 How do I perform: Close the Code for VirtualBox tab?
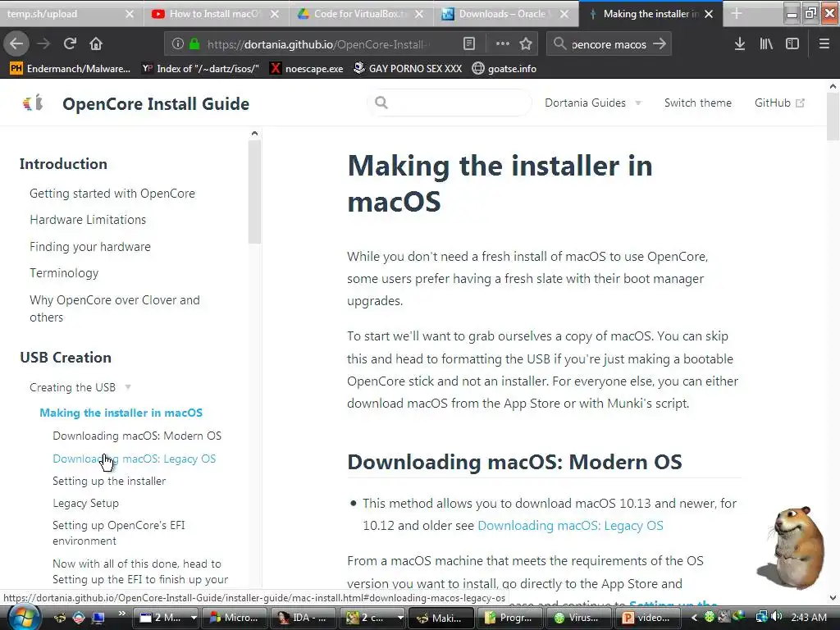click(419, 14)
